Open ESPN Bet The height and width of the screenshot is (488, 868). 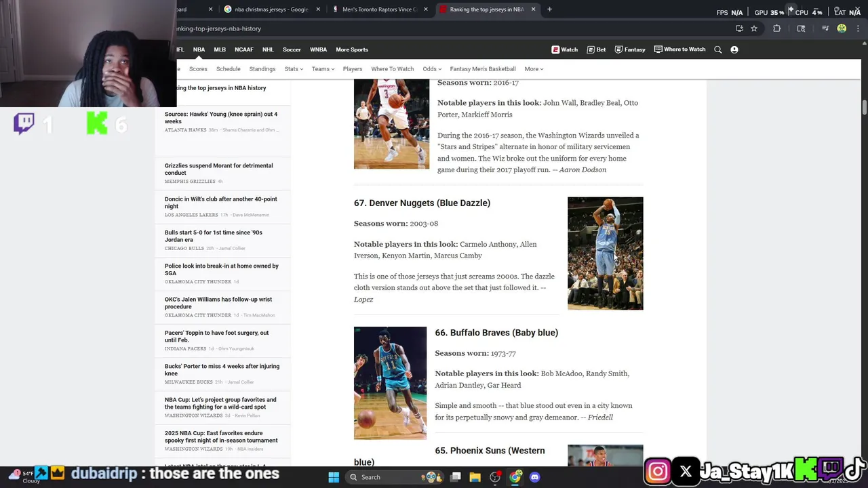(x=597, y=49)
